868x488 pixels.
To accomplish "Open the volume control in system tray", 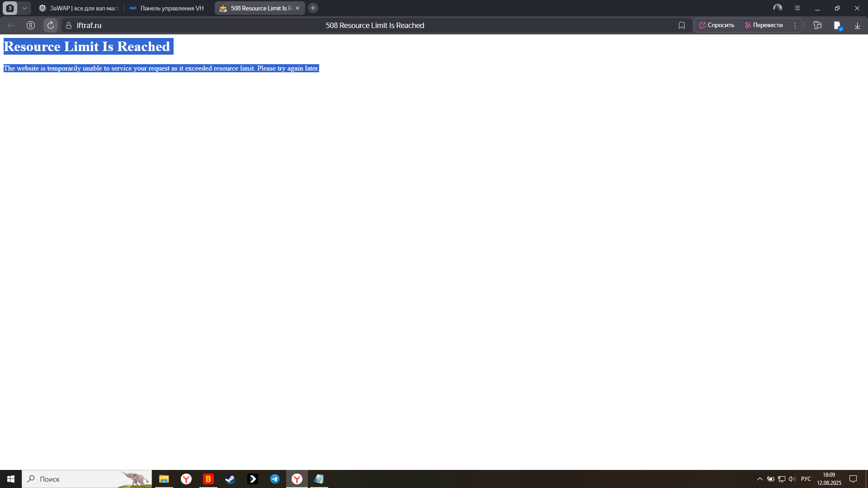I will (x=792, y=479).
